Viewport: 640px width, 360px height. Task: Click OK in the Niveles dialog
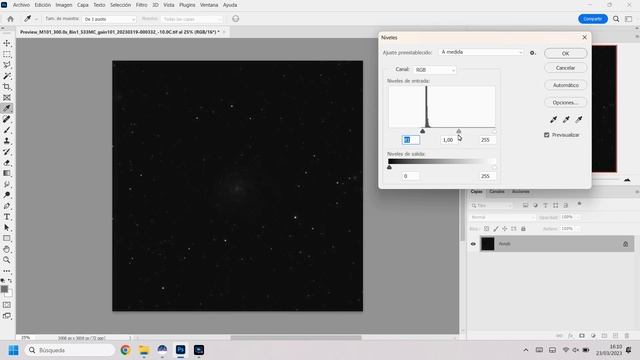(x=566, y=53)
